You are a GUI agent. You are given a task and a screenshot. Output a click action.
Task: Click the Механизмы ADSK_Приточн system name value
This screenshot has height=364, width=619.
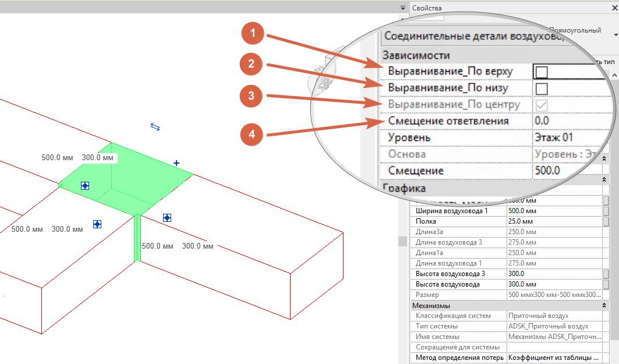click(554, 337)
